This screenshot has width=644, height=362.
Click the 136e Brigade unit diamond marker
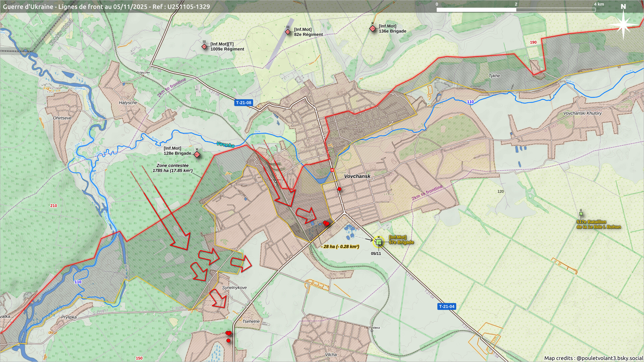click(x=373, y=28)
